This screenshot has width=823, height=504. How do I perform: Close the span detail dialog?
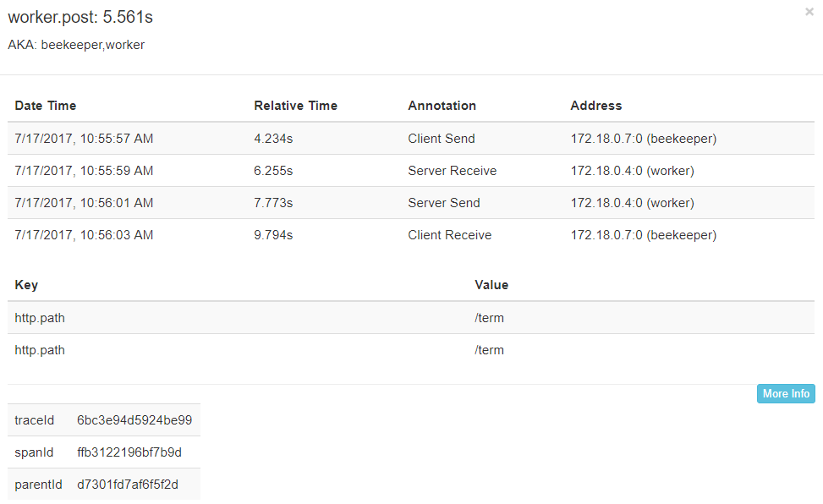pyautogui.click(x=809, y=12)
